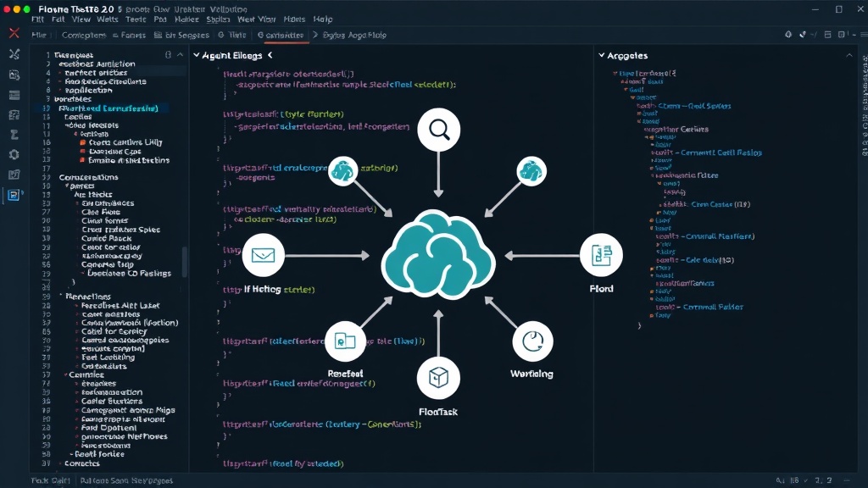This screenshot has width=868, height=488.
Task: Click the Rasefeat node icon
Action: tap(345, 341)
